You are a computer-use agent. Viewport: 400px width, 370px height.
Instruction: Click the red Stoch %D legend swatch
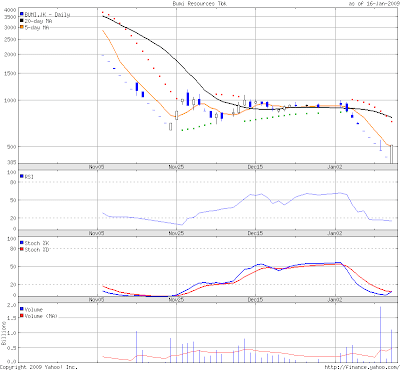coord(22,249)
